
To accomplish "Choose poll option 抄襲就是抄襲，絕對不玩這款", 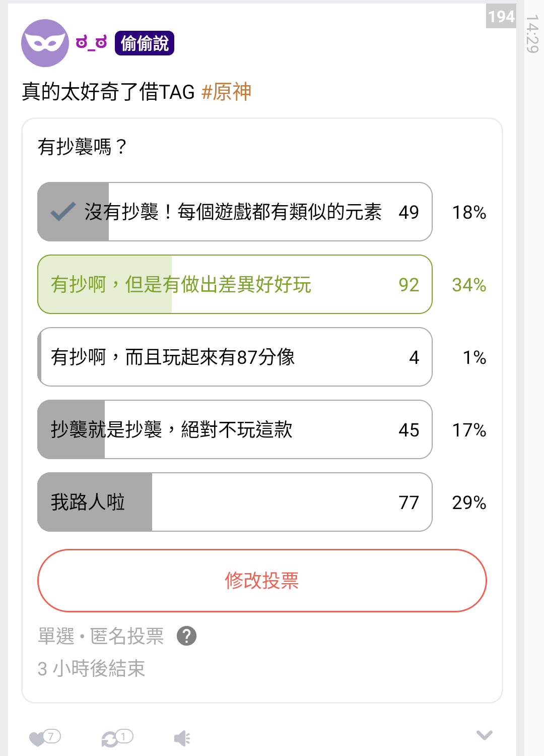I will coord(235,429).
